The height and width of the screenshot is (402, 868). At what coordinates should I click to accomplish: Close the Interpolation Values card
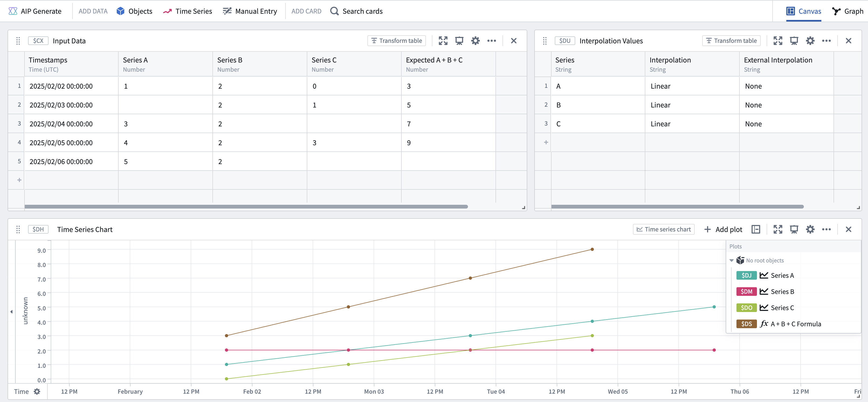(849, 41)
